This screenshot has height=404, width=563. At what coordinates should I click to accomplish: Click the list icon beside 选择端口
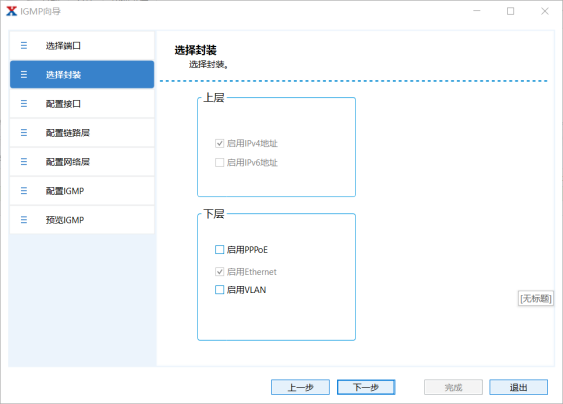(24, 46)
